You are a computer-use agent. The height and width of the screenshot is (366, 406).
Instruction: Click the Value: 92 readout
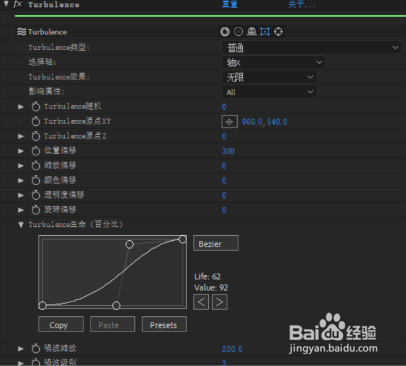click(x=211, y=288)
